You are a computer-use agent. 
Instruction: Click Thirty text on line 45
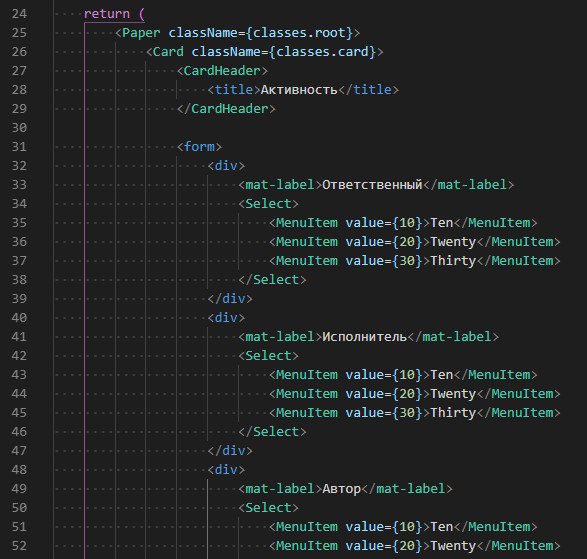pyautogui.click(x=453, y=413)
